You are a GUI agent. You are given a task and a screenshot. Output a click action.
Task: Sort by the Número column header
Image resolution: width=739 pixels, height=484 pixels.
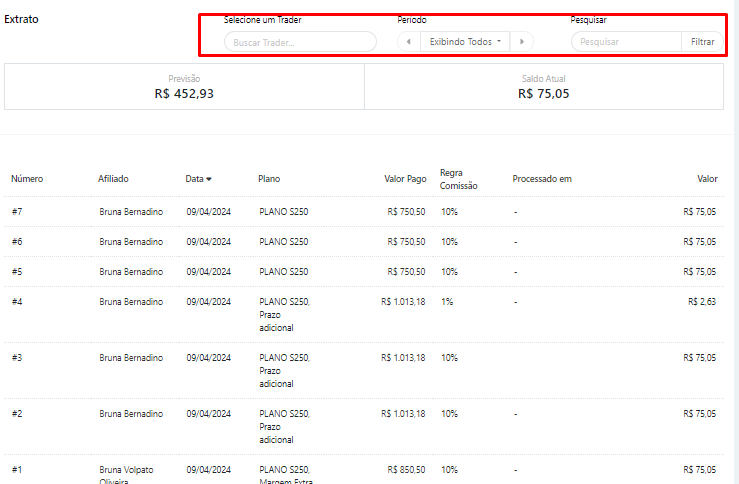point(27,179)
